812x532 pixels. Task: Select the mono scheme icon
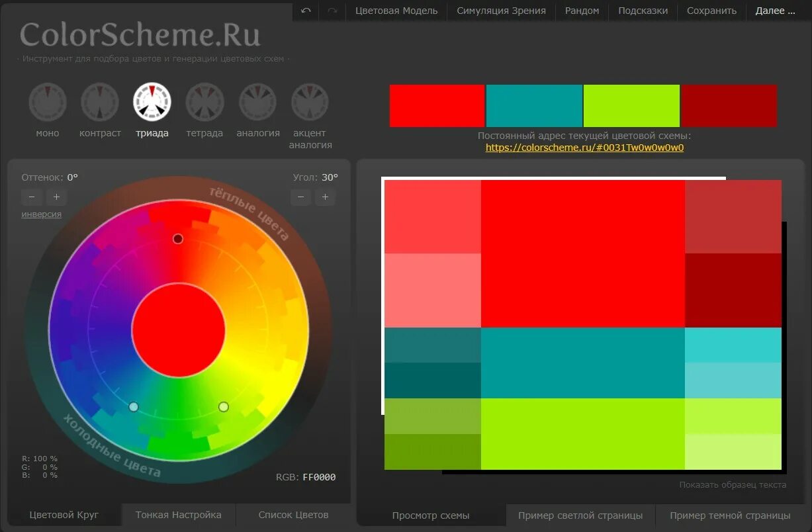(x=48, y=102)
